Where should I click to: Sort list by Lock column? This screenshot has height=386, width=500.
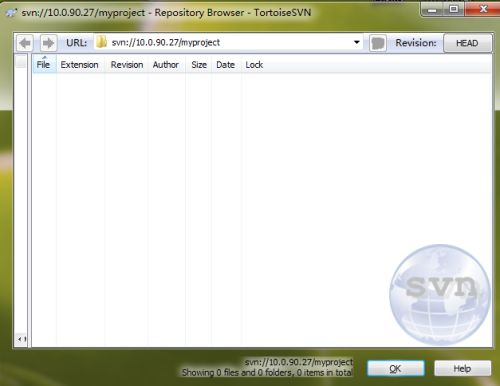point(254,64)
